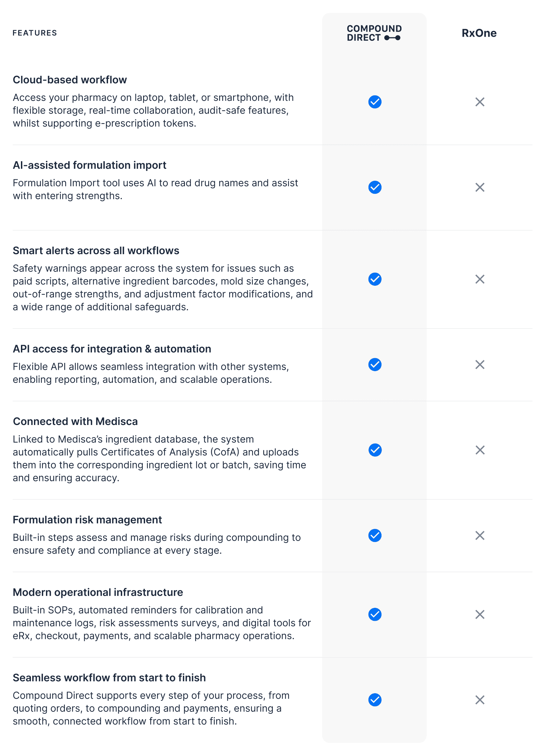Click the X icon for API access row
The width and height of the screenshot is (539, 756).
(480, 365)
